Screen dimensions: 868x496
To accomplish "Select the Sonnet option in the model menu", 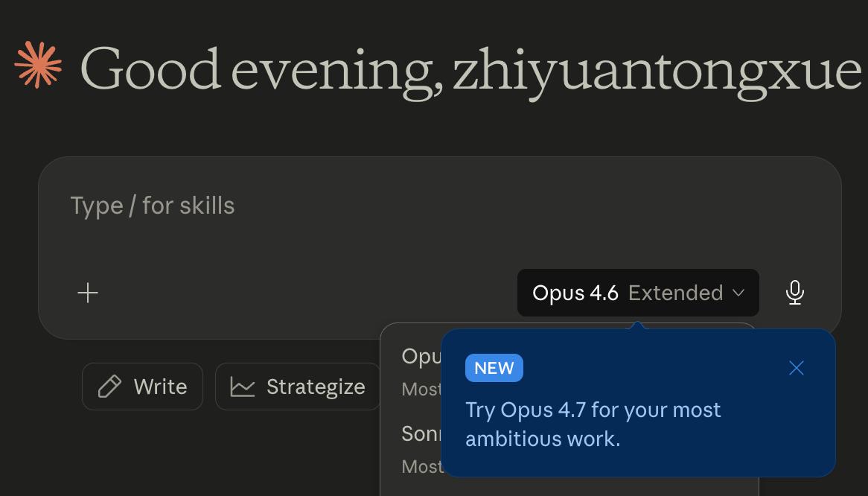I will pyautogui.click(x=421, y=433).
